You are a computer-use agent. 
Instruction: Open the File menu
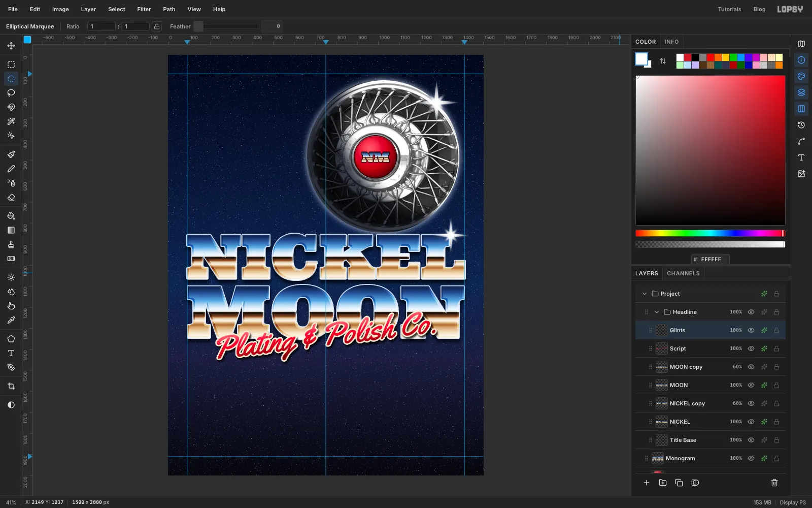point(13,9)
